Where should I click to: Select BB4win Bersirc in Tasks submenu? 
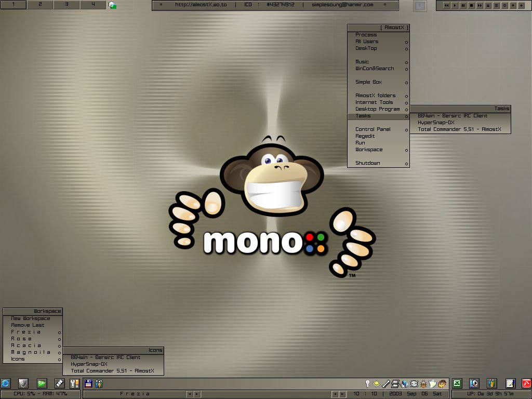coord(460,116)
